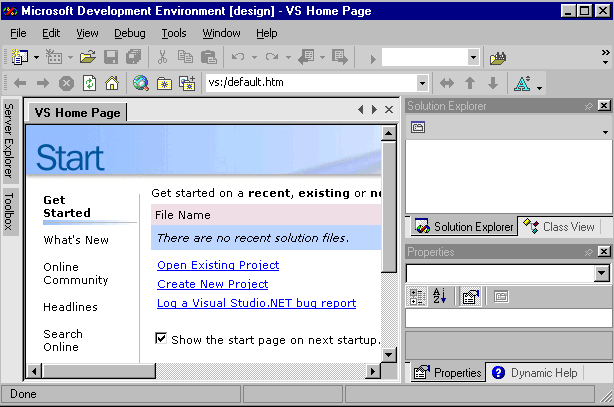Open the solution configuration combo box

coord(430,58)
